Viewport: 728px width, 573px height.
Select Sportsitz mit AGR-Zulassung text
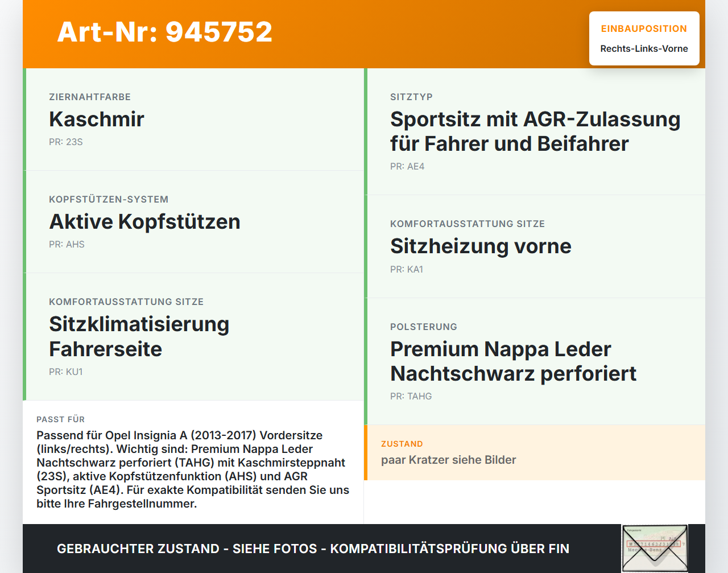pyautogui.click(x=535, y=131)
